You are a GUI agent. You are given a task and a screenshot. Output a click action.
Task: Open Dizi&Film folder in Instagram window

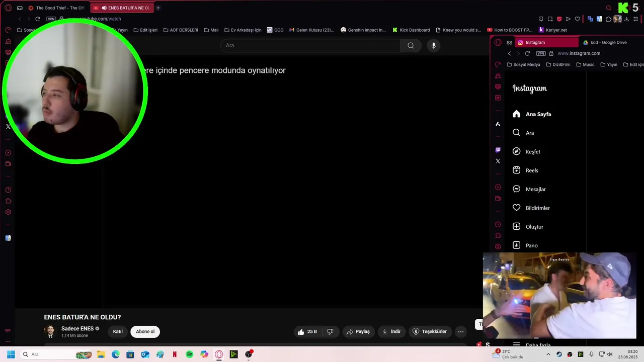tap(558, 65)
